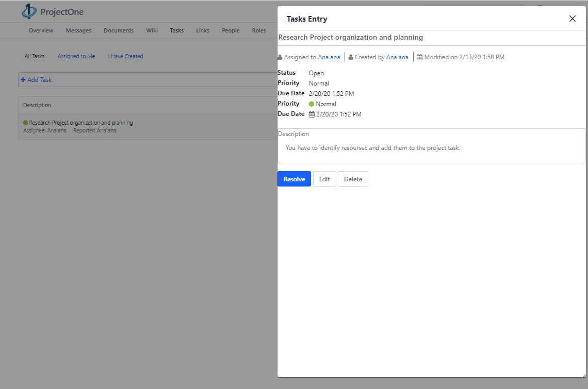Click the green priority dot beside Normal
588x389 pixels.
pos(311,104)
